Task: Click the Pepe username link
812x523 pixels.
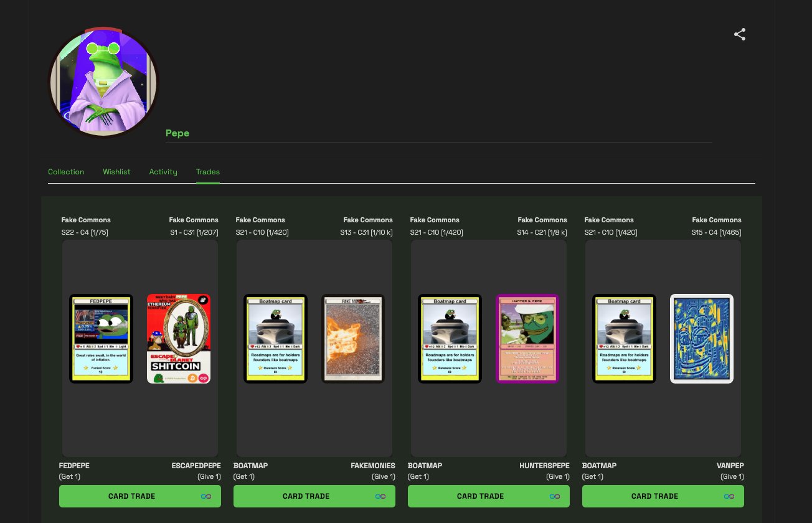Action: pyautogui.click(x=177, y=133)
